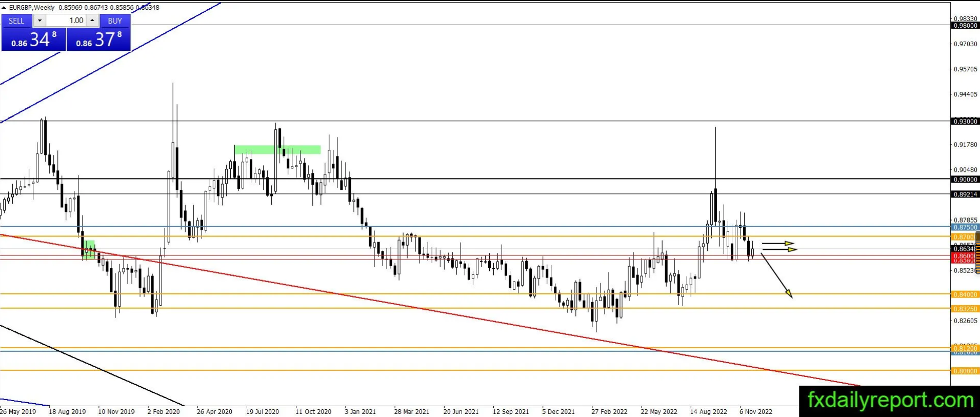Click the 2 Feb 2020 date label
Viewport: 980px width, 417px height.
164,411
